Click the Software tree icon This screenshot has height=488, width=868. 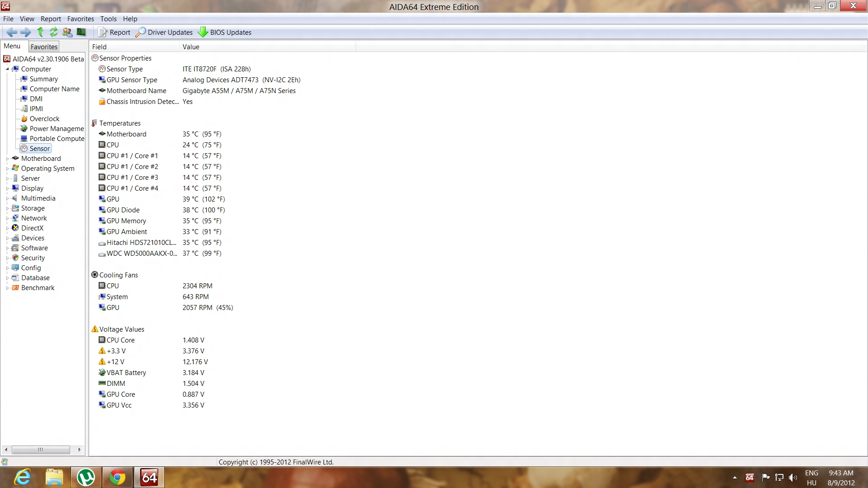pos(15,248)
